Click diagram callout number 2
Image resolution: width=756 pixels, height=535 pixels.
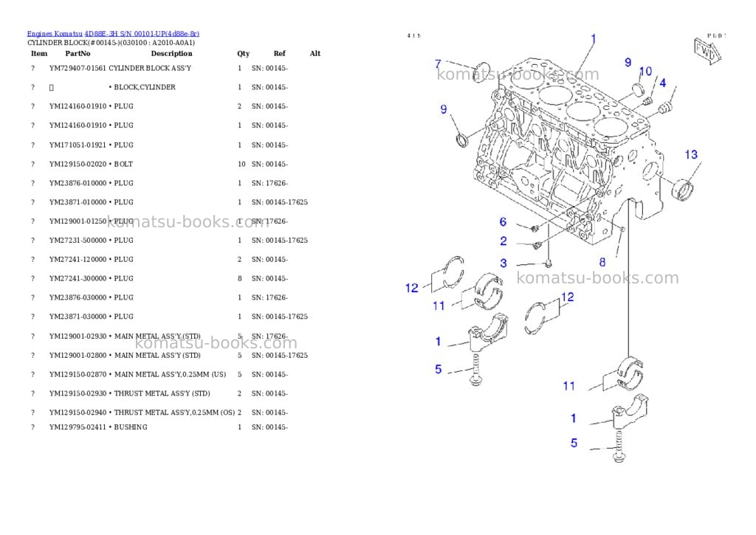pyautogui.click(x=504, y=241)
